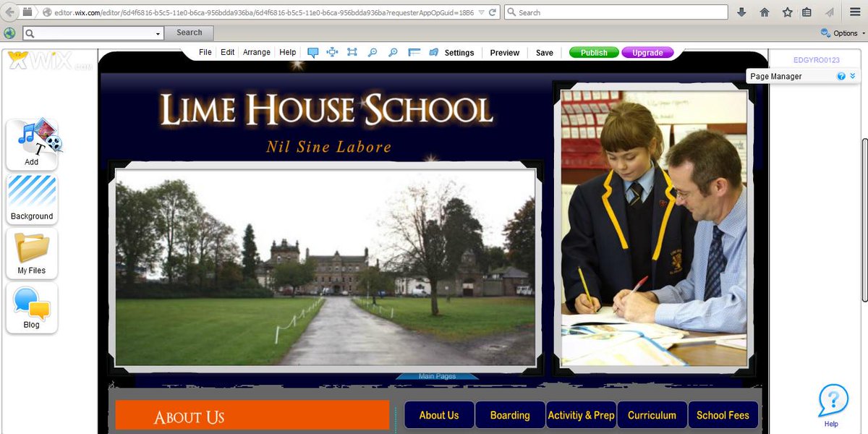868x434 pixels.
Task: Open the Arrange menu
Action: click(257, 52)
